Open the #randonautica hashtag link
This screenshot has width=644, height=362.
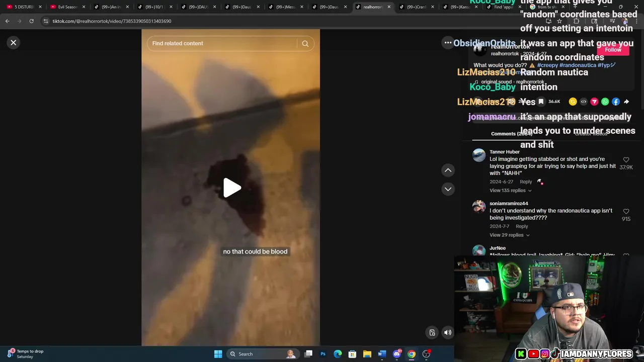pyautogui.click(x=578, y=65)
